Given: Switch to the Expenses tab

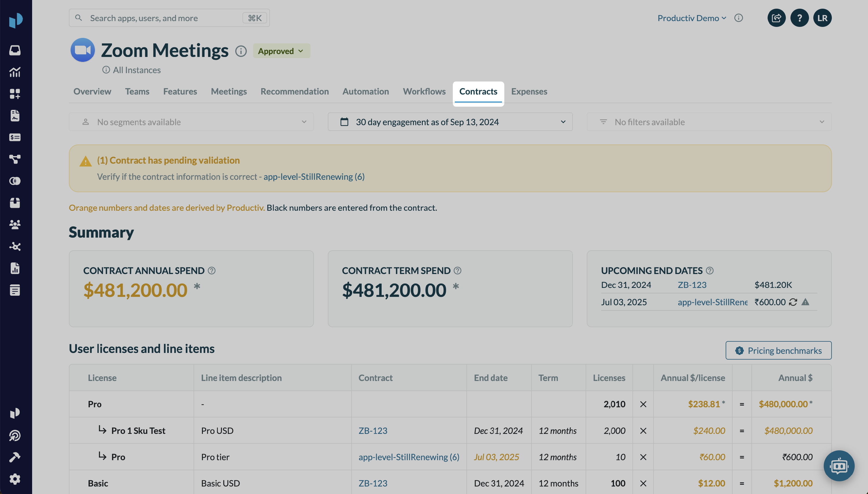Looking at the screenshot, I should (x=529, y=92).
